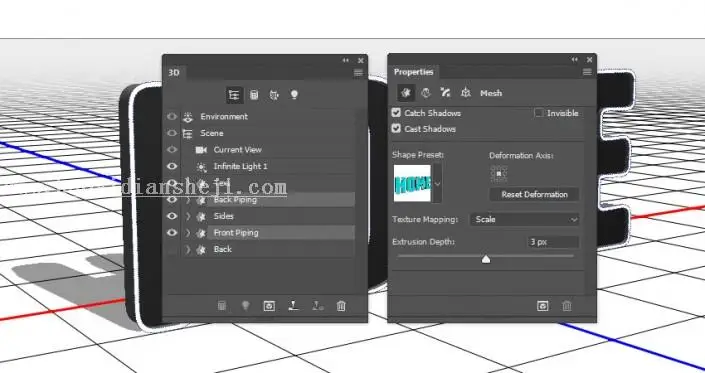The width and height of the screenshot is (705, 373).
Task: Filter 3D panel by lights
Action: pos(294,95)
